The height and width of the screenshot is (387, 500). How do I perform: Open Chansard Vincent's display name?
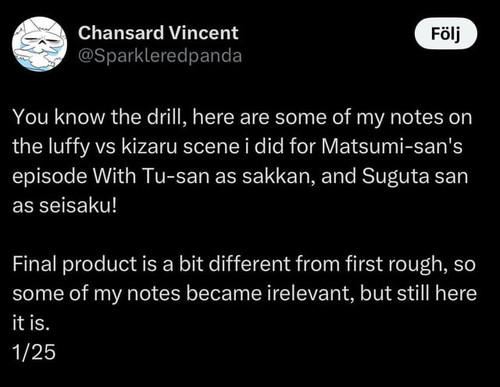coord(158,33)
